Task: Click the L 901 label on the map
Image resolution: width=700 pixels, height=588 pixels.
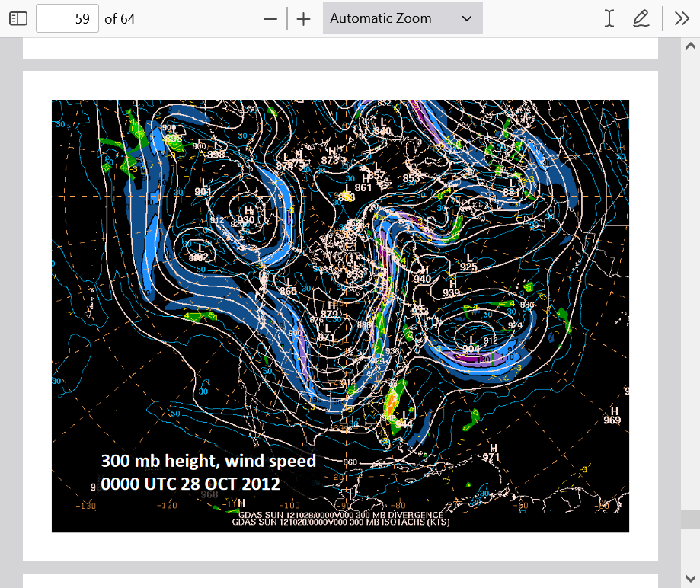Action: tap(203, 187)
